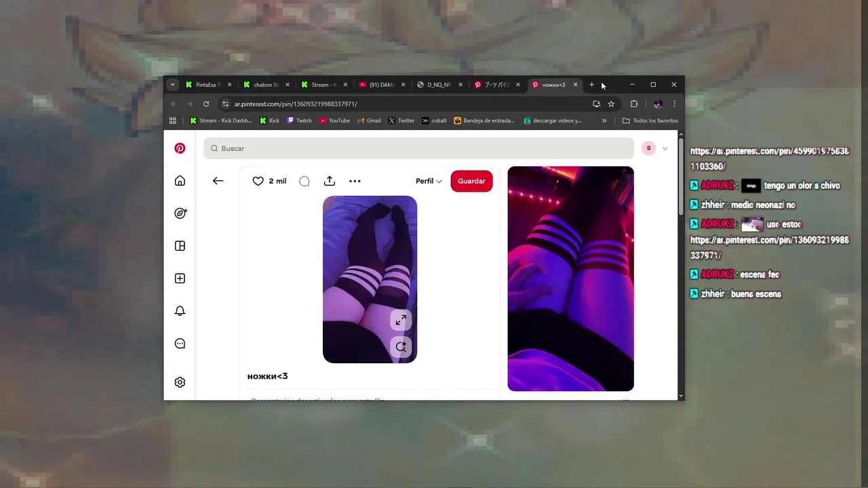The width and height of the screenshot is (868, 488).
Task: Open the cobalt bookmark
Action: click(x=434, y=121)
